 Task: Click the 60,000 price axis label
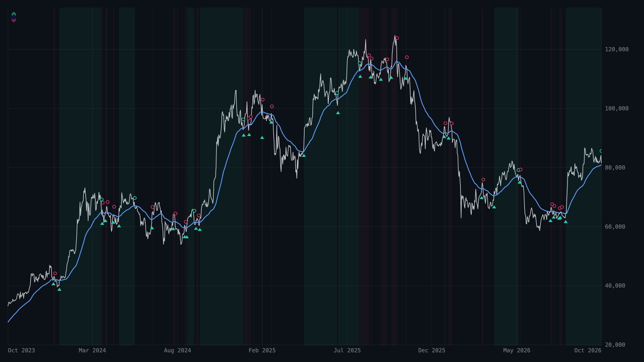(615, 227)
